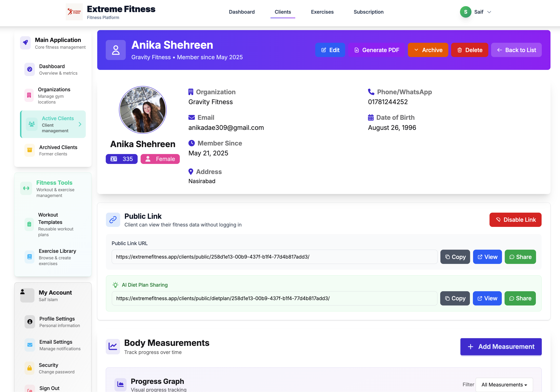Image resolution: width=560 pixels, height=392 pixels.
Task: Switch to the Exercises nav tab
Action: tap(322, 12)
